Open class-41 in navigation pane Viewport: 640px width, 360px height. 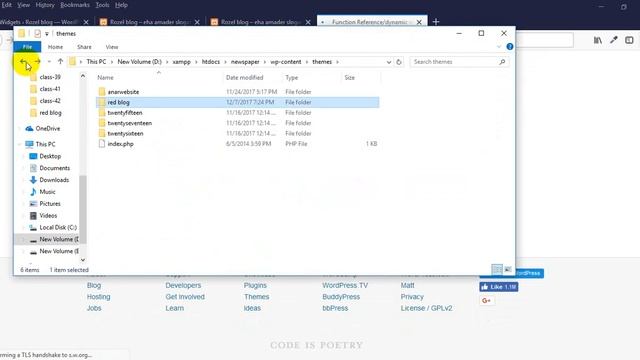click(50, 89)
